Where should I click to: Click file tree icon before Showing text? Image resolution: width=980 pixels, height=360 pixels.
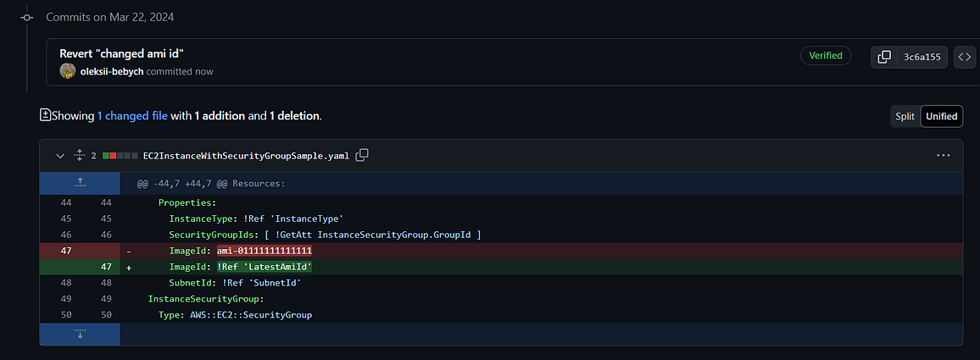click(x=45, y=115)
